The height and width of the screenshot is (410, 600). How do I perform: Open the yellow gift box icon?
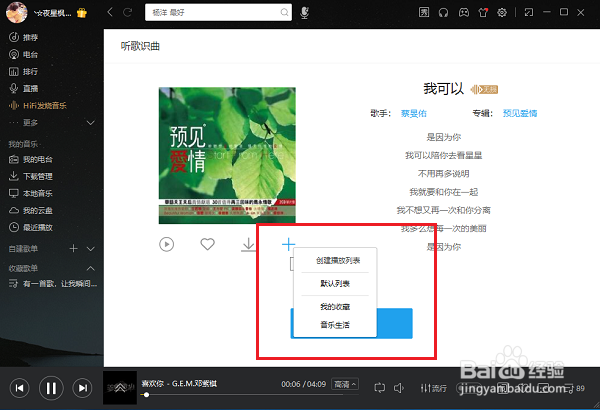[82, 13]
